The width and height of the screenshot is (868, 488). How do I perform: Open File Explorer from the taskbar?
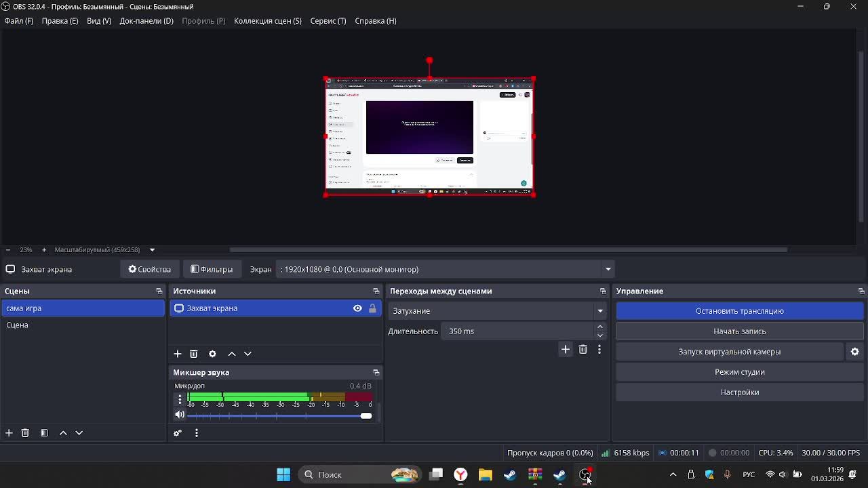click(x=486, y=474)
